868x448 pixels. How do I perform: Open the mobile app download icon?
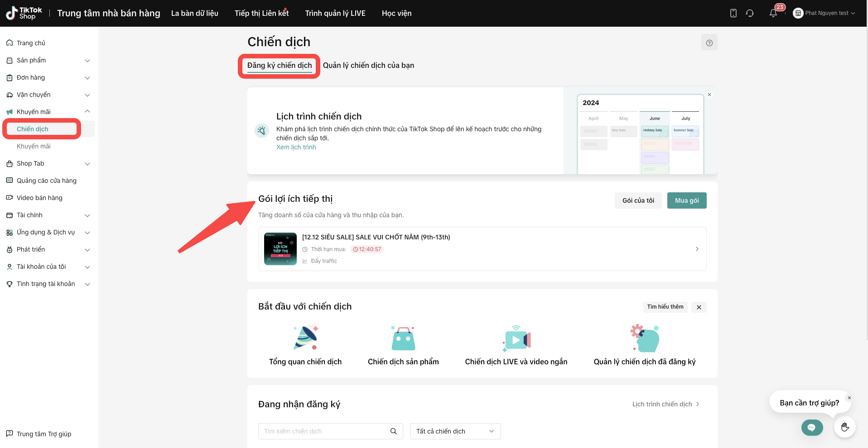pos(733,13)
